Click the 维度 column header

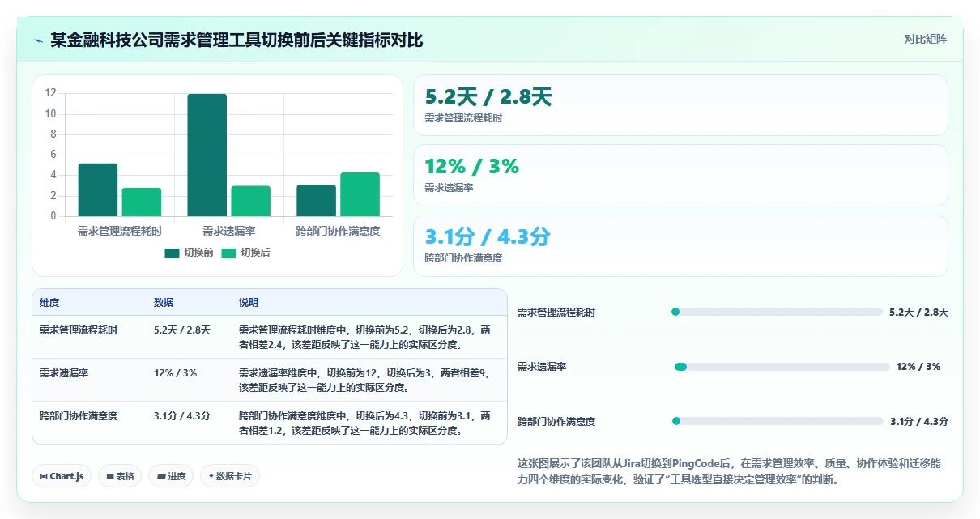pos(49,303)
